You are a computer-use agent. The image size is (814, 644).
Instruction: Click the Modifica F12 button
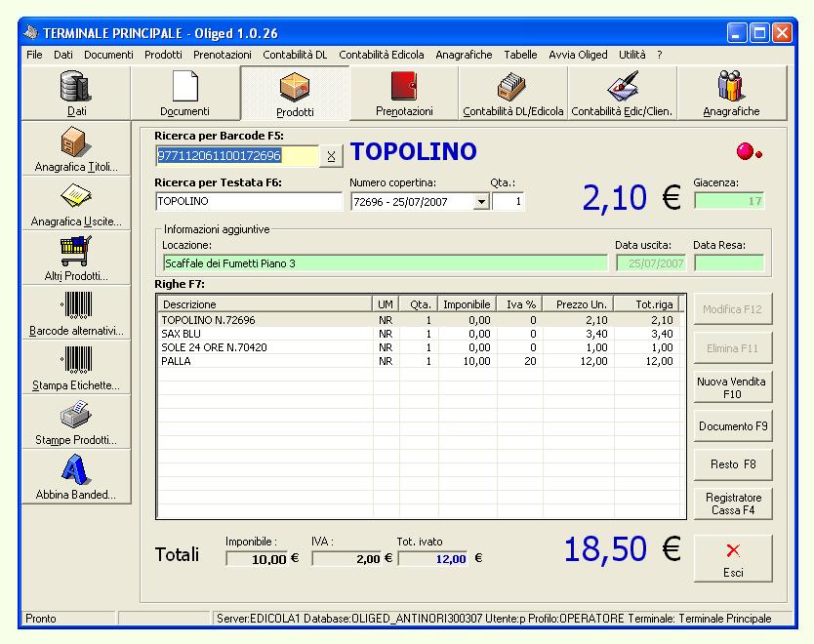coord(732,309)
